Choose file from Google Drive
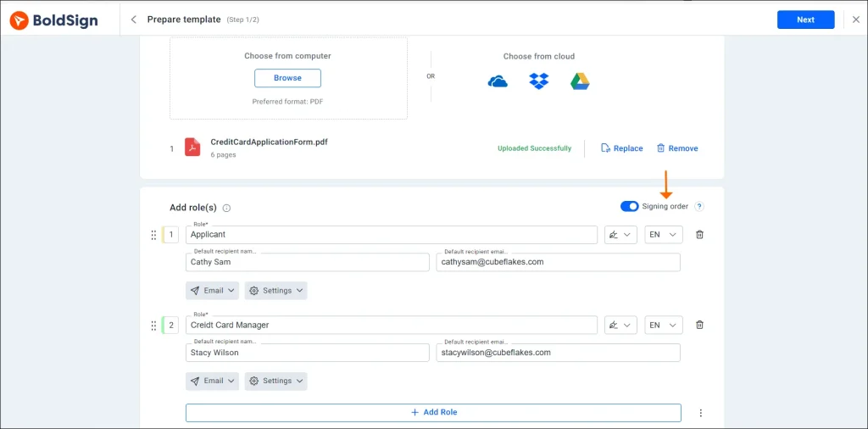Viewport: 868px width, 429px height. pos(580,81)
